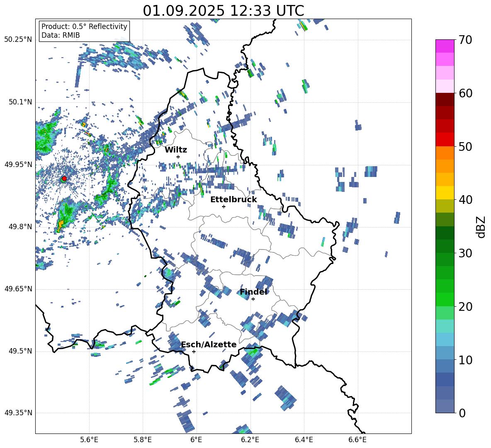
Task: Click the yellow 40 dBZ colorbar segment
Action: click(445, 193)
